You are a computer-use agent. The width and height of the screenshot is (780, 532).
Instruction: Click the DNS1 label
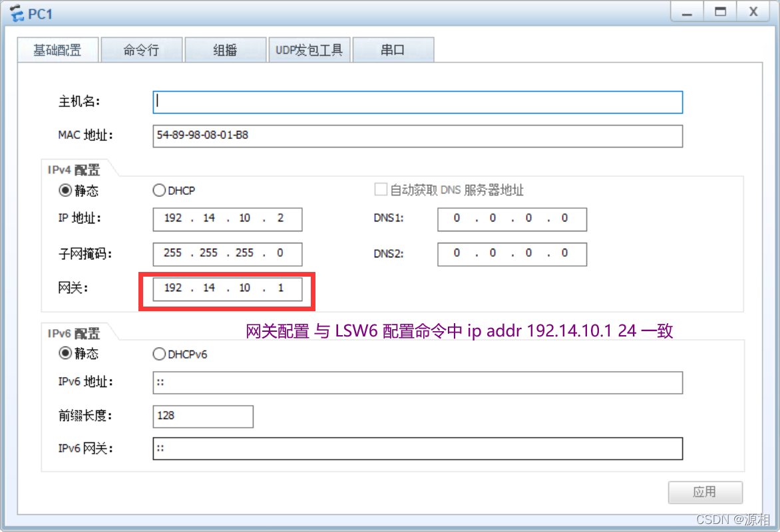389,218
